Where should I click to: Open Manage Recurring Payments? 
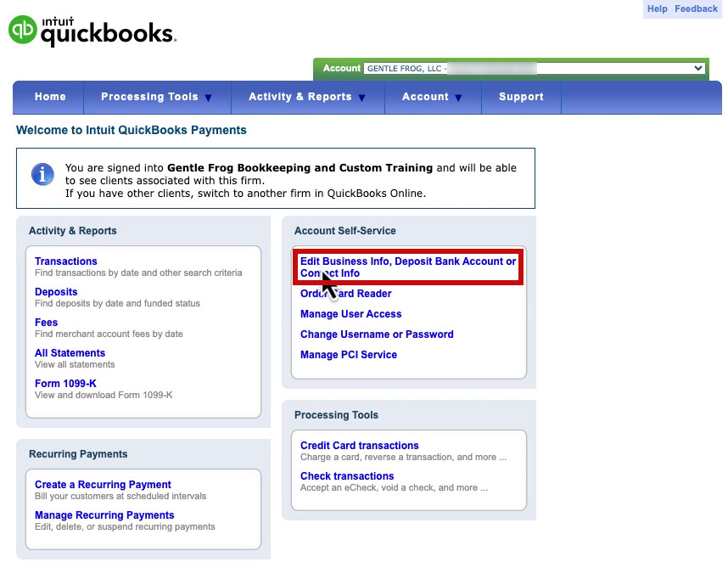point(104,515)
